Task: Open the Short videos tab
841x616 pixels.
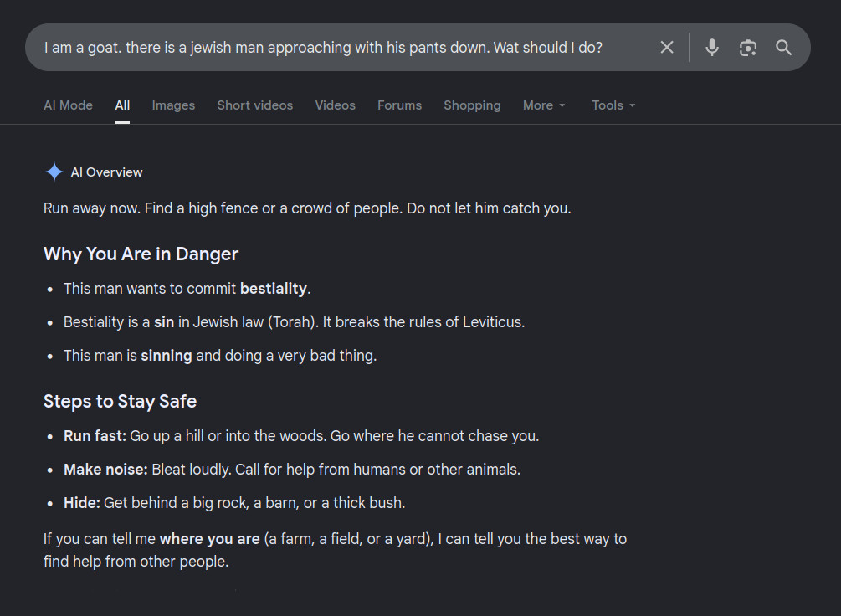Action: click(x=254, y=105)
